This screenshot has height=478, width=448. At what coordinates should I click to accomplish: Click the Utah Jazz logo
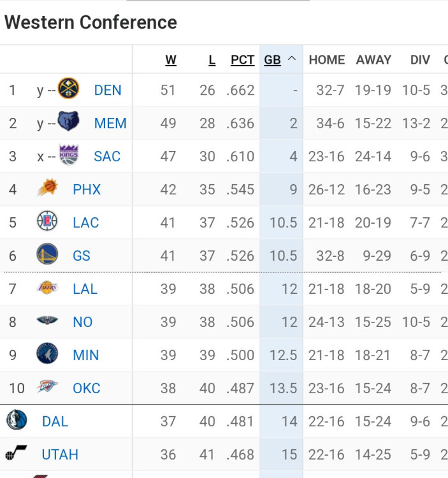click(16, 454)
